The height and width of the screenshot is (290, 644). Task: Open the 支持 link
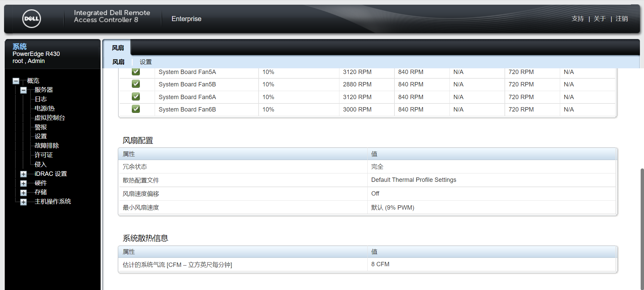point(578,19)
